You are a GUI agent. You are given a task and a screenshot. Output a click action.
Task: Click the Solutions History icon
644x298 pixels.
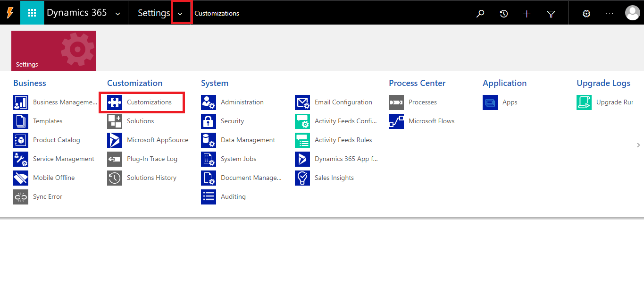115,178
